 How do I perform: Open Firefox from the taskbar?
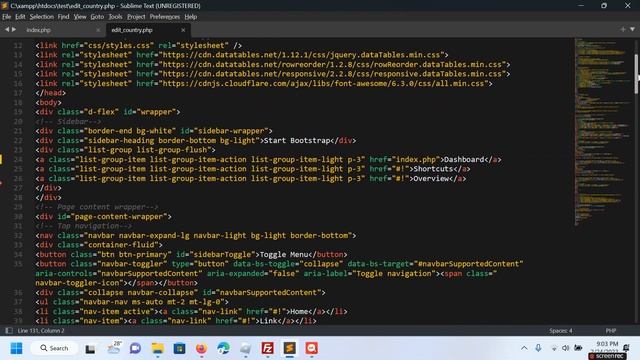pos(201,348)
